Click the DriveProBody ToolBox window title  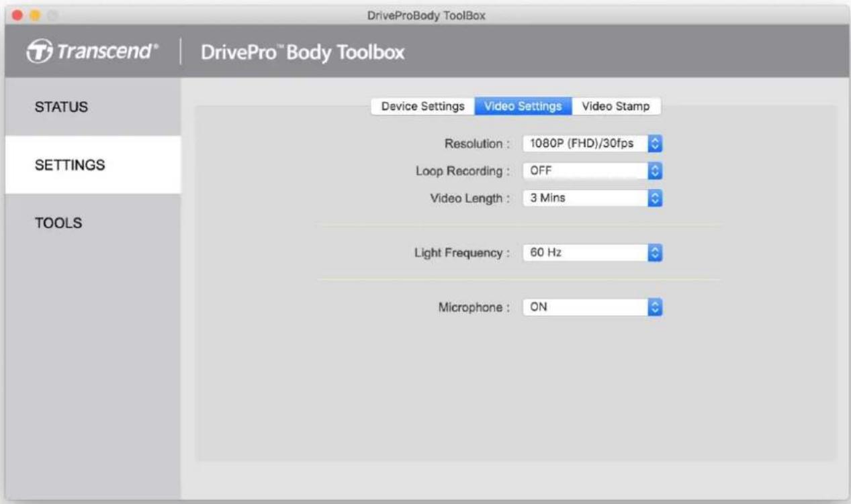427,16
